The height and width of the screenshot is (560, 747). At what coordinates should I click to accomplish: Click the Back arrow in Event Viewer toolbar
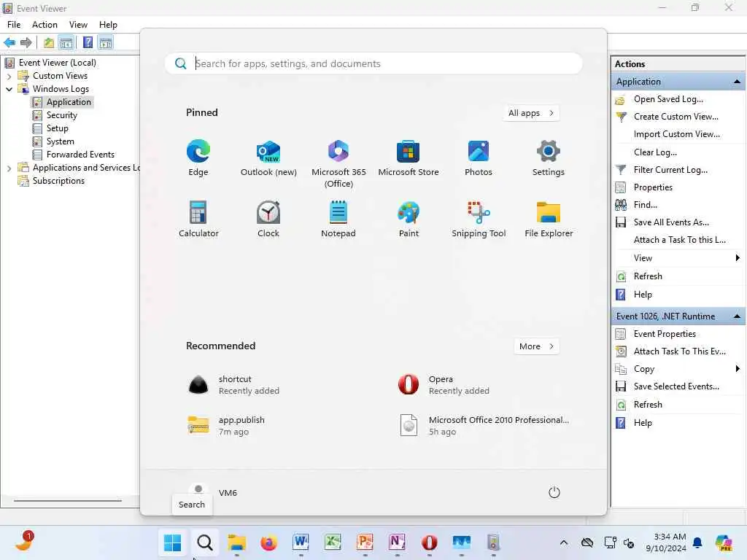(9, 42)
